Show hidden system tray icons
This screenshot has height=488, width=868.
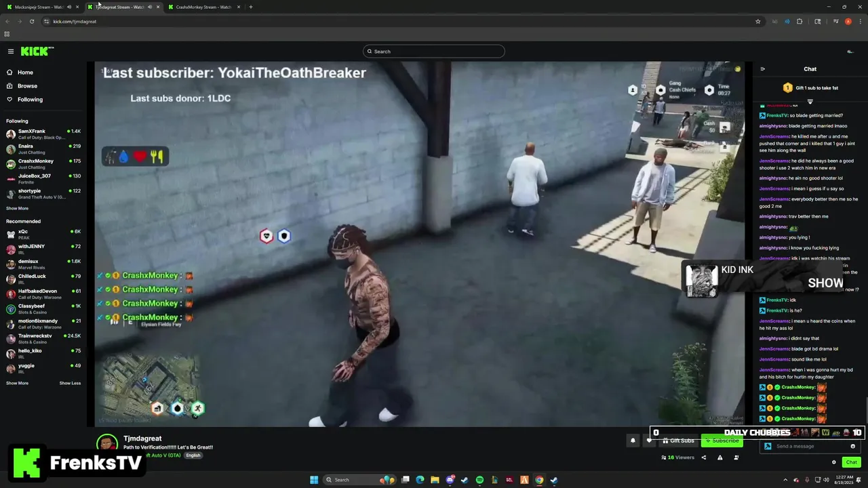785,480
